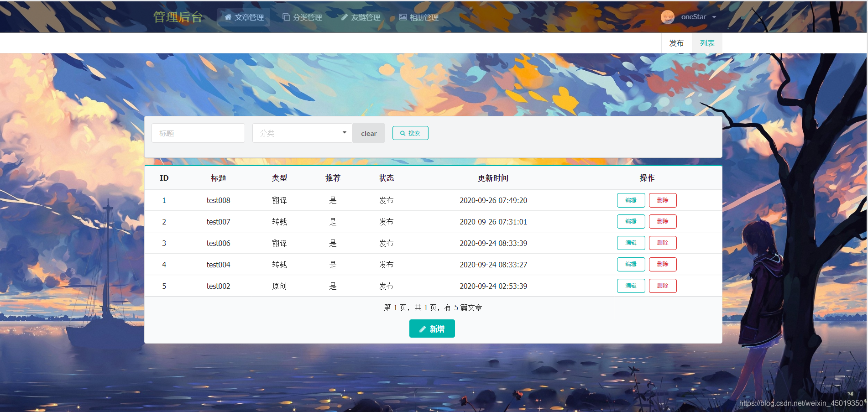Switch to the 列表 tab
Screen dimensions: 868x412
coord(707,43)
